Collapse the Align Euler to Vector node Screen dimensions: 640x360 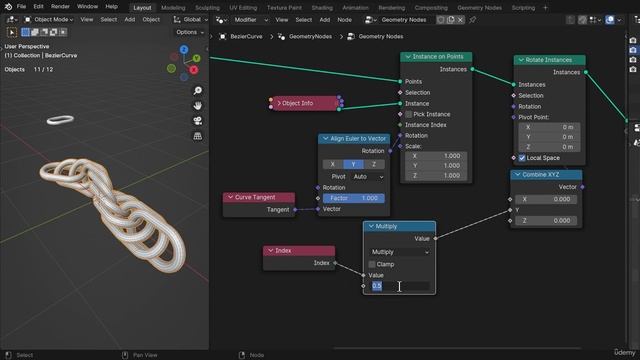pyautogui.click(x=325, y=139)
